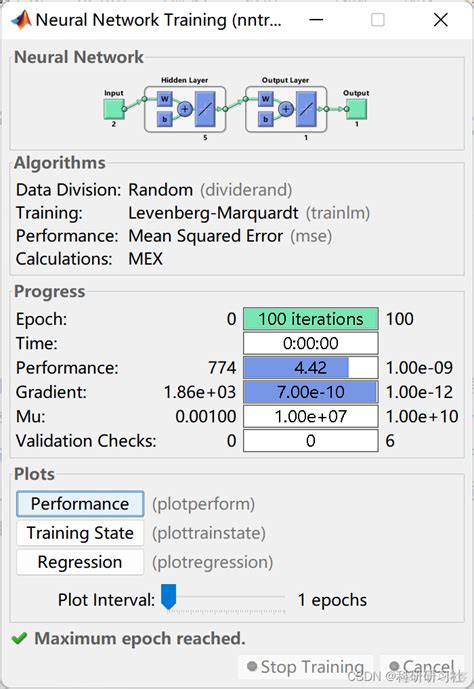Click the Epoch progress bar showing 100 iterations
The width and height of the screenshot is (474, 689).
pos(311,319)
